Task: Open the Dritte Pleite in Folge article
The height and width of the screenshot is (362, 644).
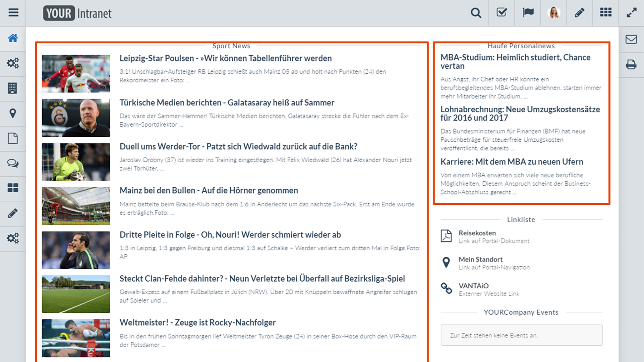Action: pos(230,235)
